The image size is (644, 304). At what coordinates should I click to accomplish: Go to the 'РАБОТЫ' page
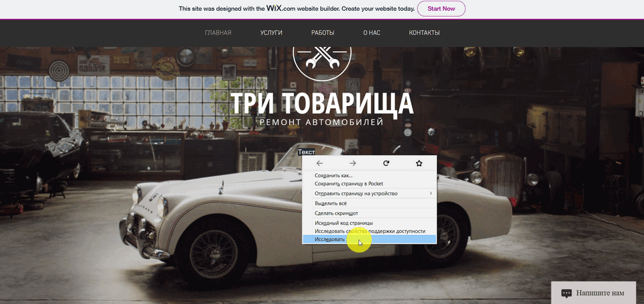pos(323,33)
